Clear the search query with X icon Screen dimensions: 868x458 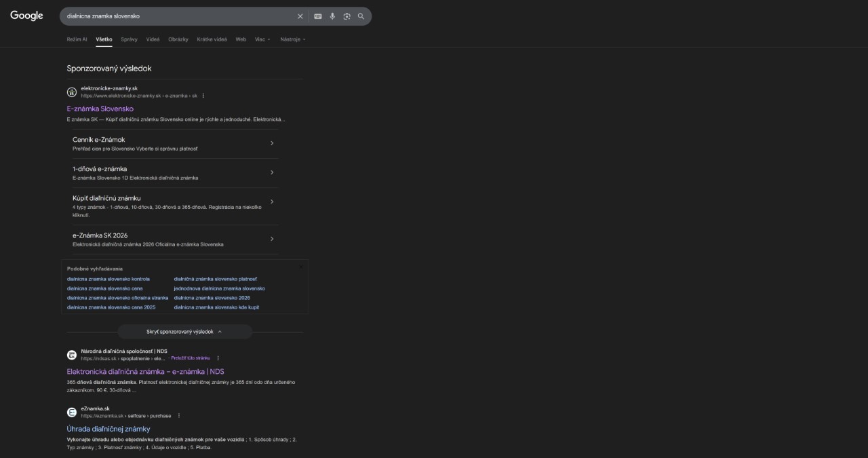pyautogui.click(x=300, y=16)
